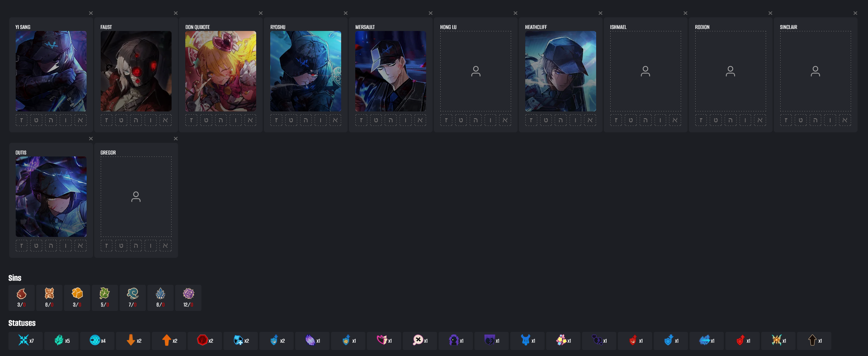The height and width of the screenshot is (356, 868).
Task: Remove the Rodion card
Action: [771, 13]
